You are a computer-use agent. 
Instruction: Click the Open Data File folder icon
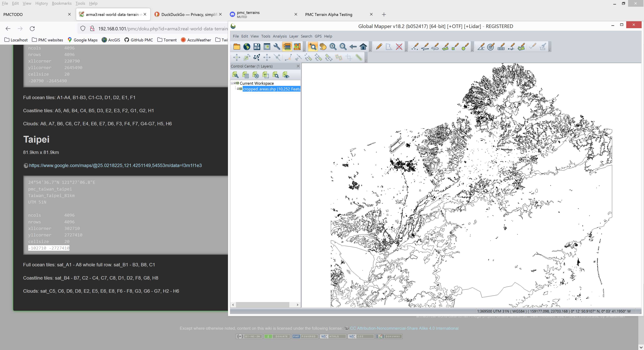tap(236, 47)
